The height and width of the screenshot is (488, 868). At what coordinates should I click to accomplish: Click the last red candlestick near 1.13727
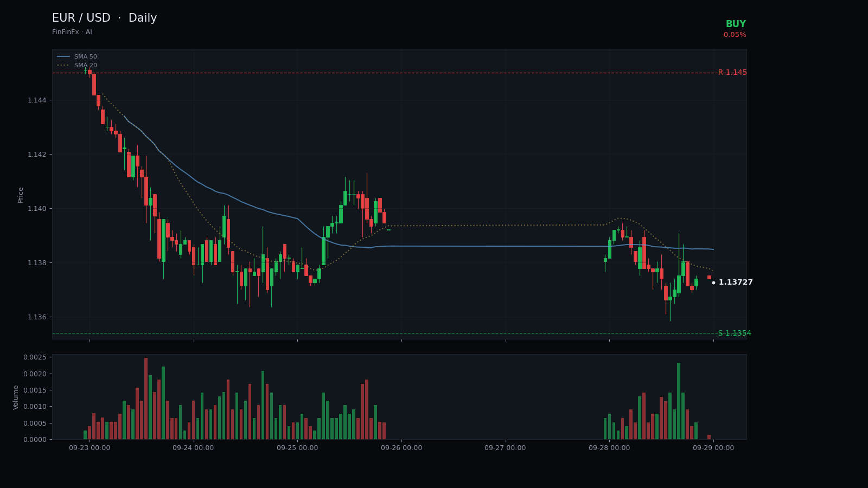coord(709,277)
